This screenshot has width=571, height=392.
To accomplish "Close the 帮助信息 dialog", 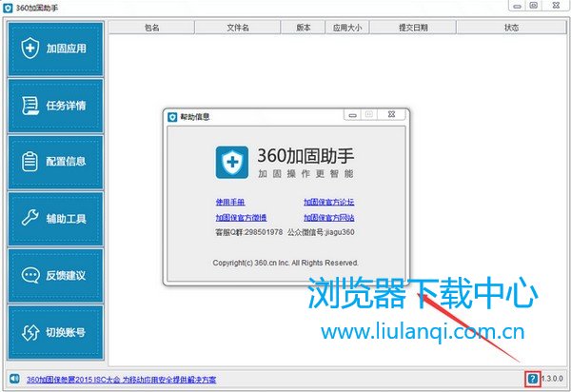I will [391, 114].
